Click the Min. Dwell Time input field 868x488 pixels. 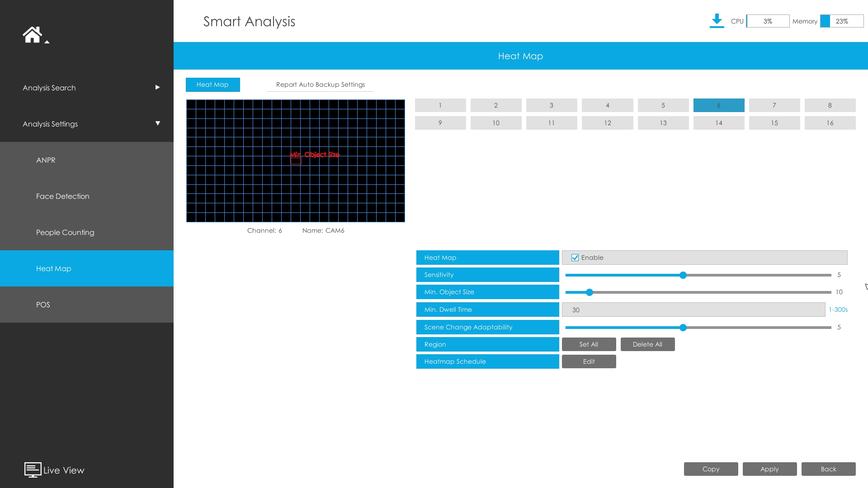[693, 310]
